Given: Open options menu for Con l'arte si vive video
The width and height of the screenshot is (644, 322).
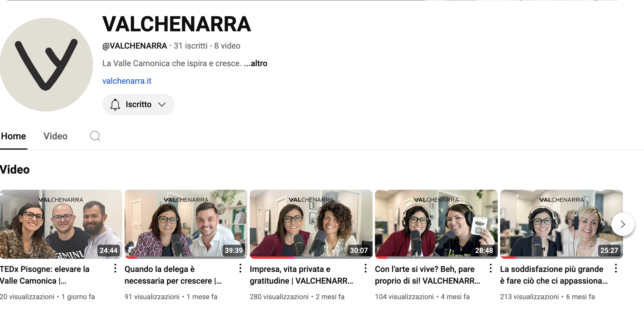Looking at the screenshot, I should pyautogui.click(x=491, y=268).
